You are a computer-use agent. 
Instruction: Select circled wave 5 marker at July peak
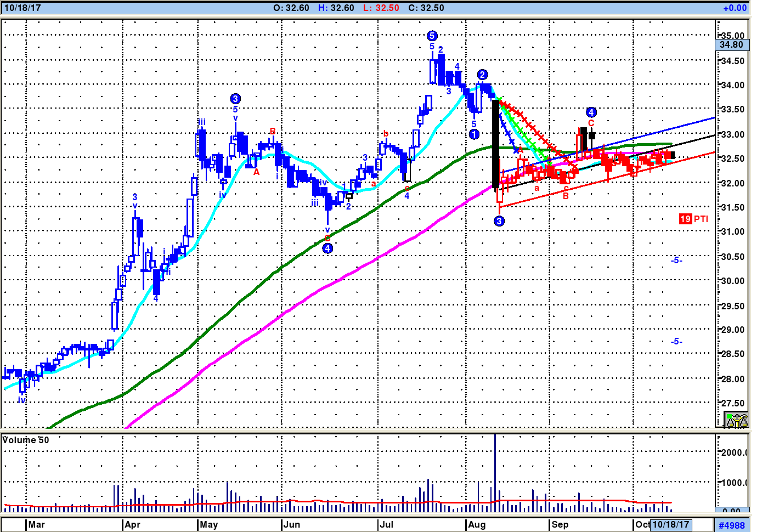[x=432, y=36]
